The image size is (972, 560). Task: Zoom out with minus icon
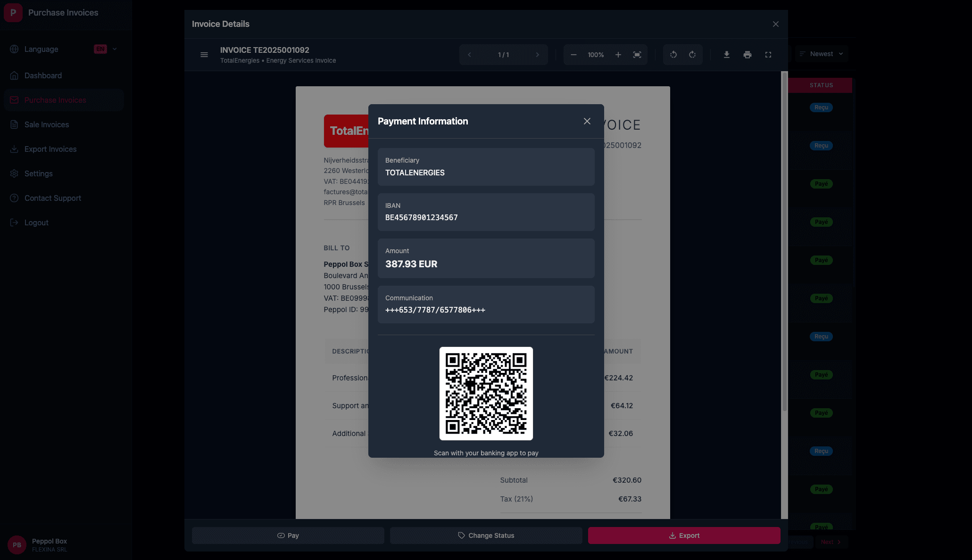[x=573, y=55]
